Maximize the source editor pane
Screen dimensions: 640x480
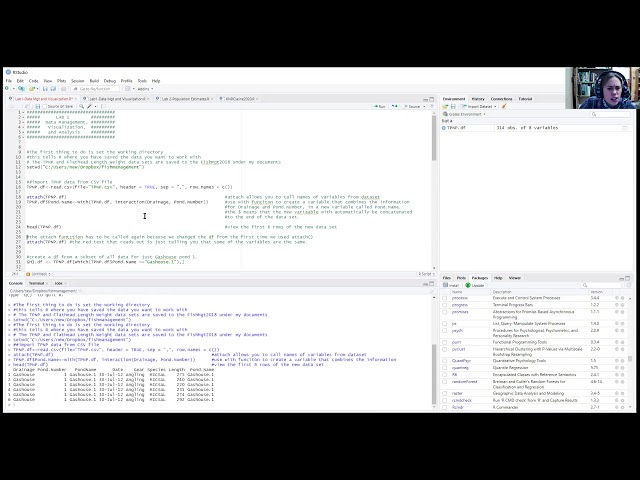432,99
